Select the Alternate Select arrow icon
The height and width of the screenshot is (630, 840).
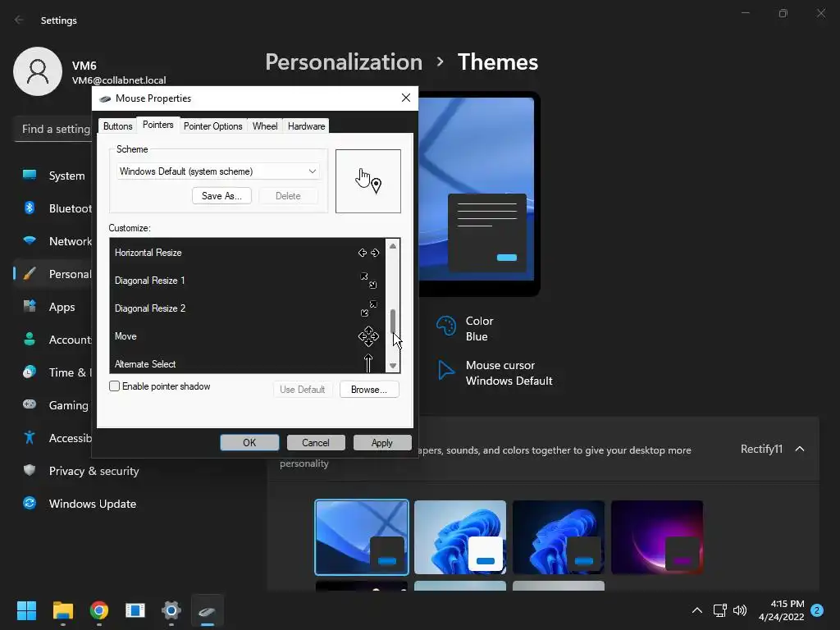point(368,363)
